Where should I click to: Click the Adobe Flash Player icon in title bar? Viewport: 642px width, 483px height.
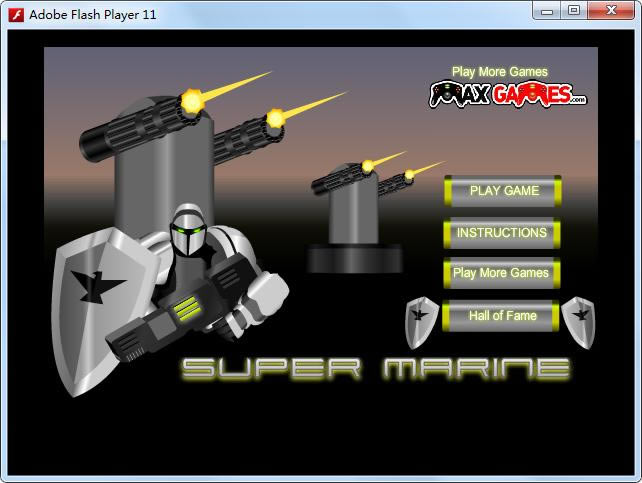[16, 15]
